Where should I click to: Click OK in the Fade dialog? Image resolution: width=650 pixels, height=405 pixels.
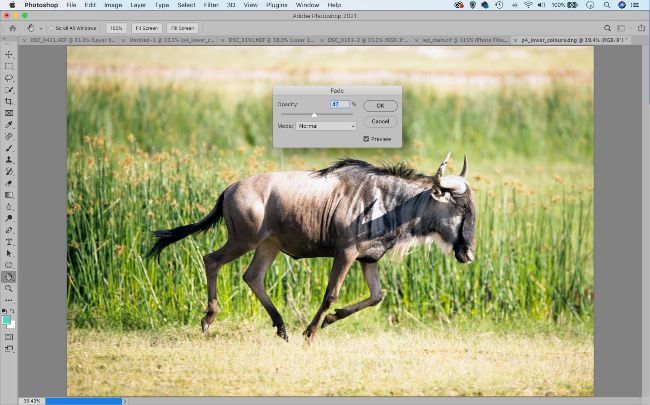click(x=380, y=106)
